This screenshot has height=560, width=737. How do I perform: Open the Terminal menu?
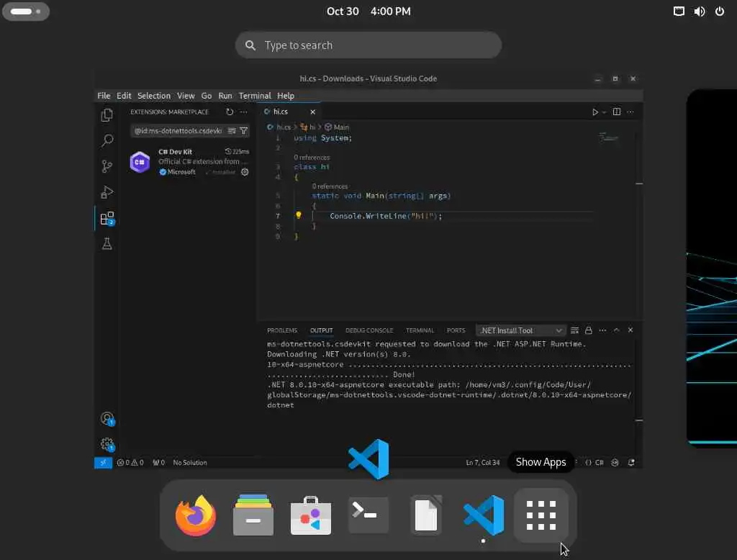(255, 96)
